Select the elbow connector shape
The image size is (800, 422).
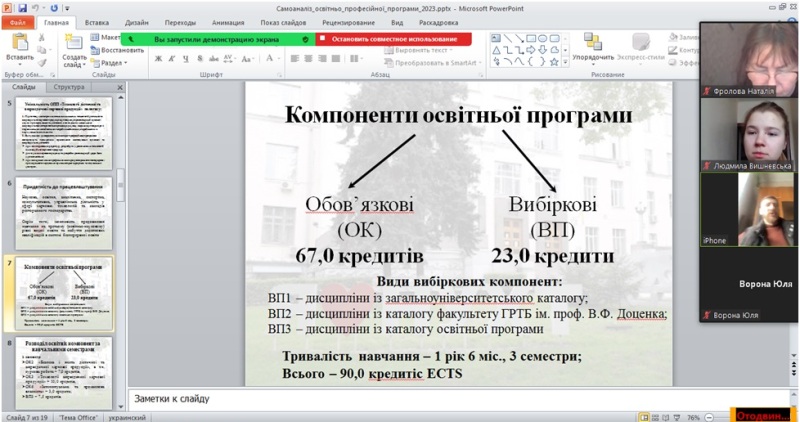[508, 50]
